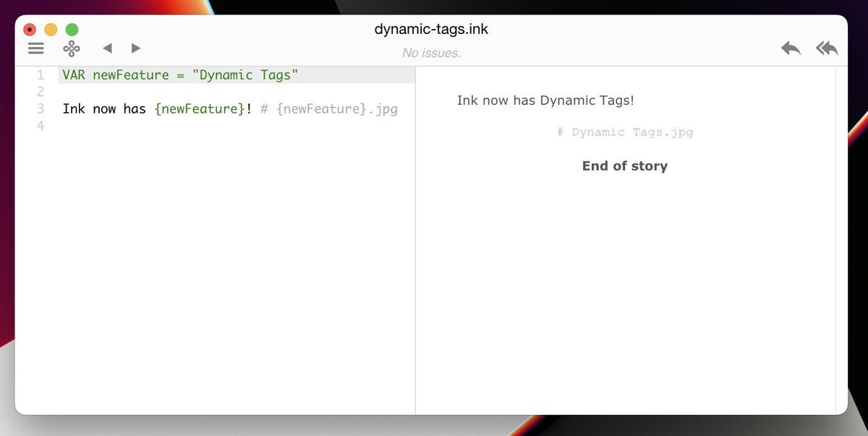Click the "Dynamic Tags" string literal
Image resolution: width=868 pixels, height=436 pixels.
245,75
